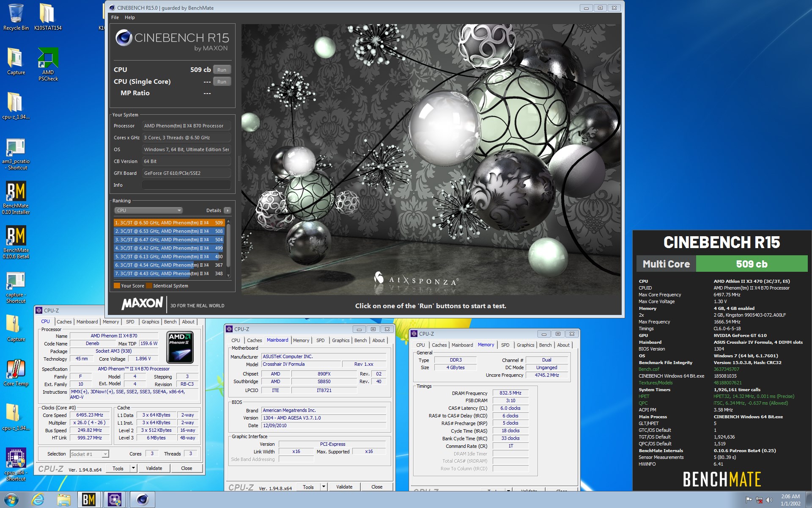Click the Windows Start orb
The width and height of the screenshot is (812, 508).
pyautogui.click(x=11, y=500)
